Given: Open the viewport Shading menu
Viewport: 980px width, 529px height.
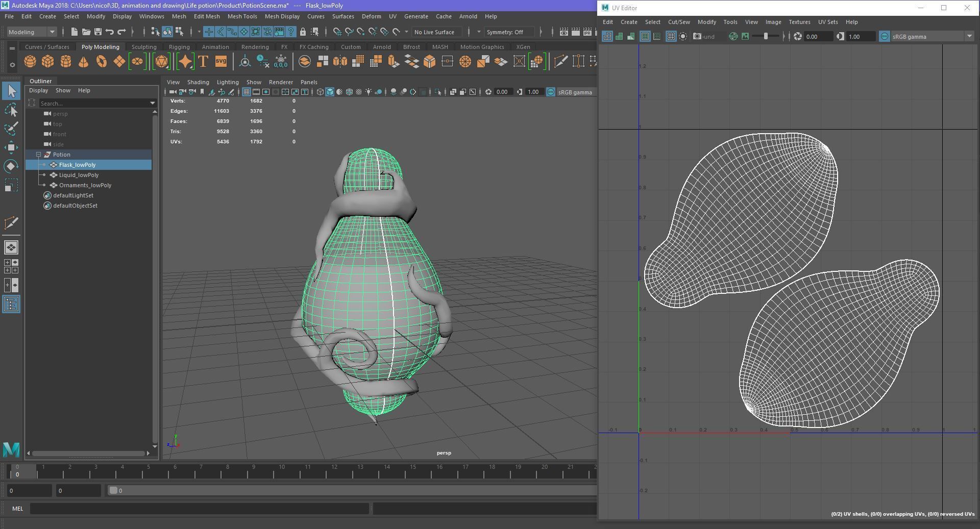Looking at the screenshot, I should pos(198,82).
